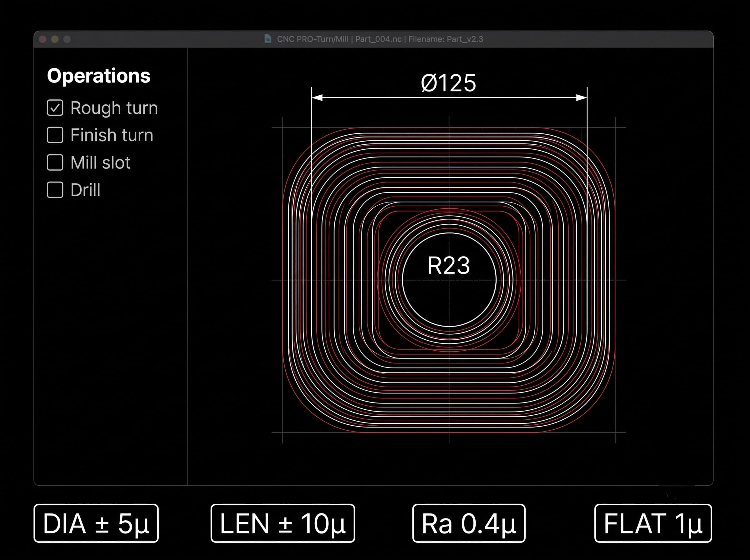Check the Drill operation checkbox

tap(55, 190)
